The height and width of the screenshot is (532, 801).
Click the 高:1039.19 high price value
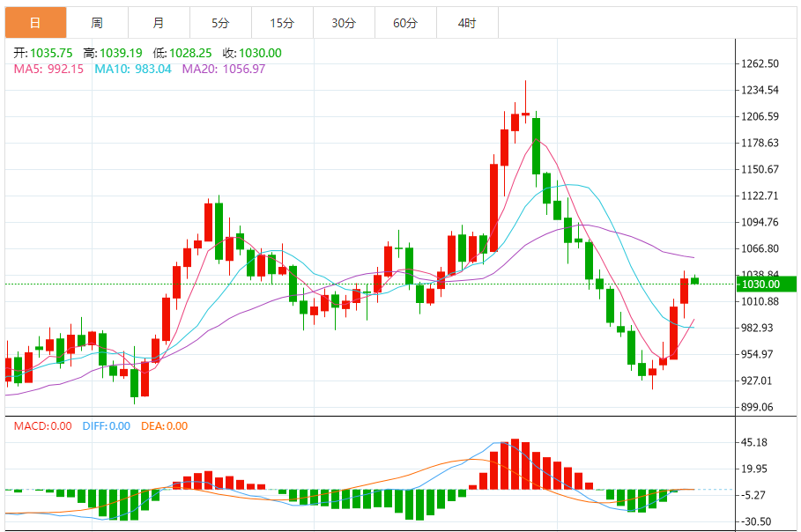113,53
